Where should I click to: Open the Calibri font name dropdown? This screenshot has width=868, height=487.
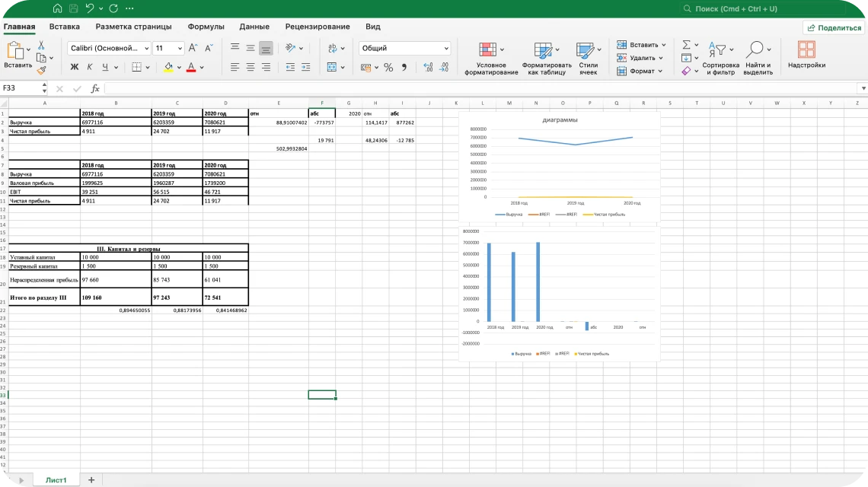109,48
